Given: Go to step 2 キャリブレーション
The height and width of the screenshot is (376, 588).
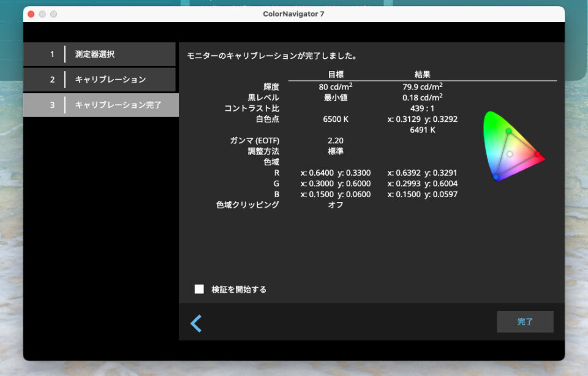Looking at the screenshot, I should pyautogui.click(x=99, y=80).
